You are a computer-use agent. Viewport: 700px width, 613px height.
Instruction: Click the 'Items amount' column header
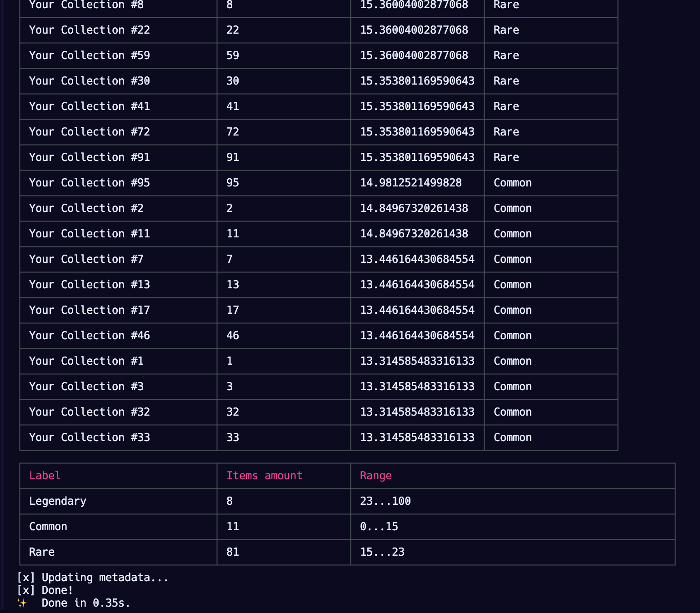(265, 476)
